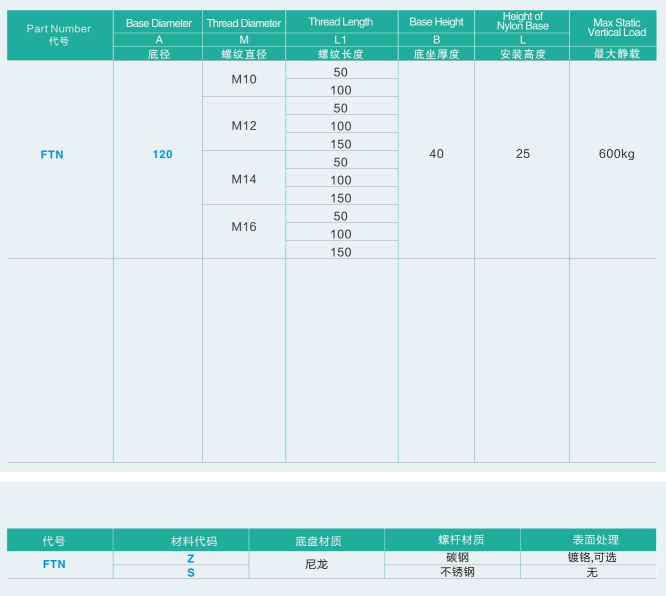
Task: Click the blue material code Z
Action: click(x=191, y=558)
